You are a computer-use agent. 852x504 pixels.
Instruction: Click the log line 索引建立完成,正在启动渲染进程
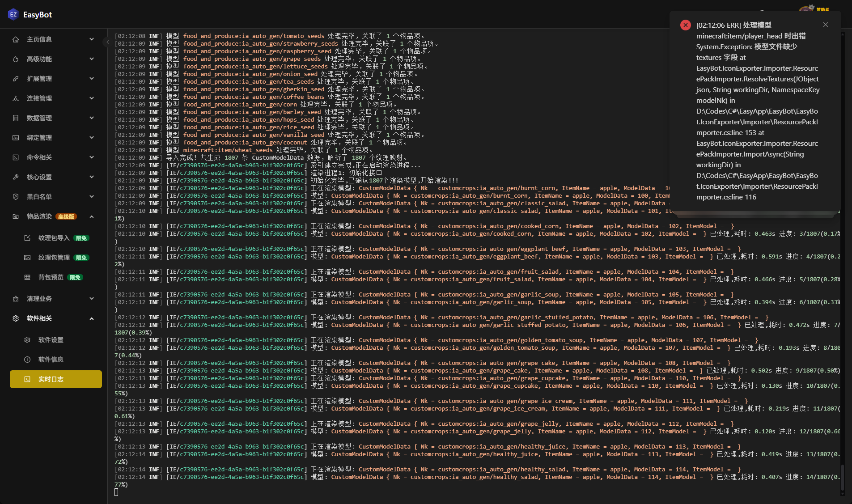268,165
